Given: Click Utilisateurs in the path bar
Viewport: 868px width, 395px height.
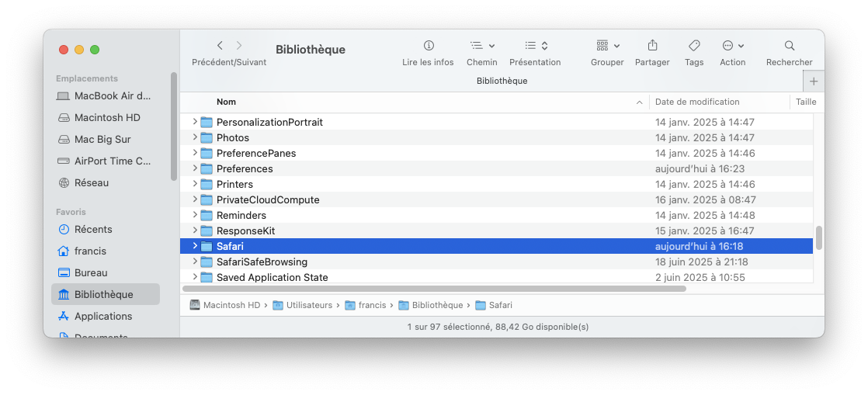Looking at the screenshot, I should (x=308, y=306).
